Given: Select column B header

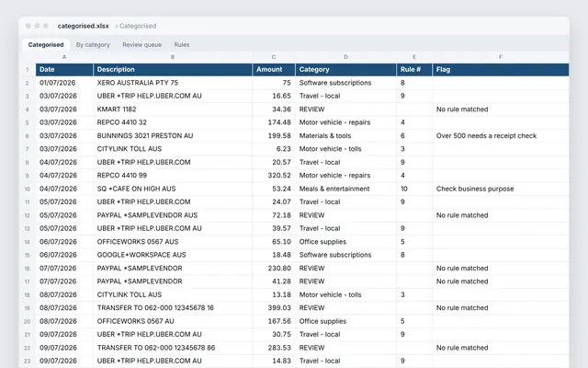Looking at the screenshot, I should [x=173, y=57].
